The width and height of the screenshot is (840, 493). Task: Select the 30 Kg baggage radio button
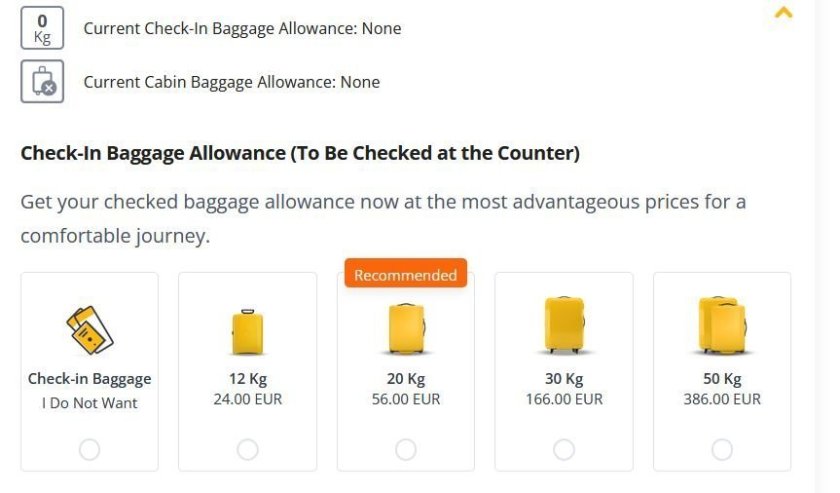(x=564, y=450)
